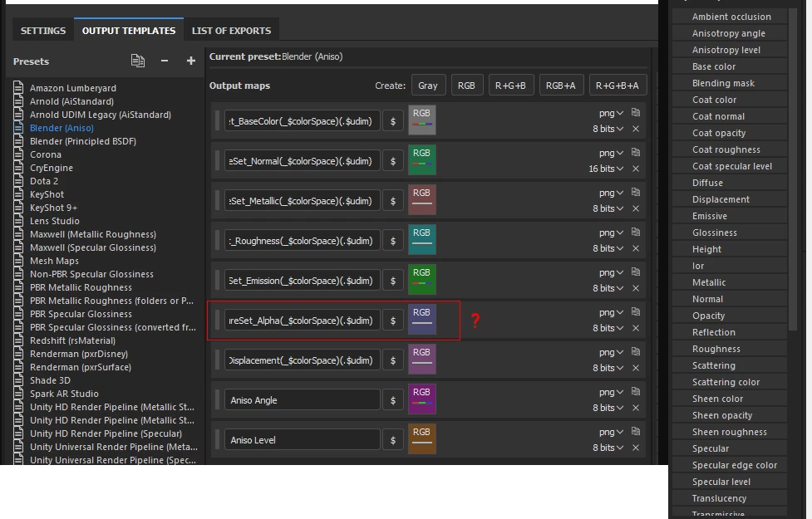Edit the Alpha map filename field
The height and width of the screenshot is (519, 812).
[303, 321]
